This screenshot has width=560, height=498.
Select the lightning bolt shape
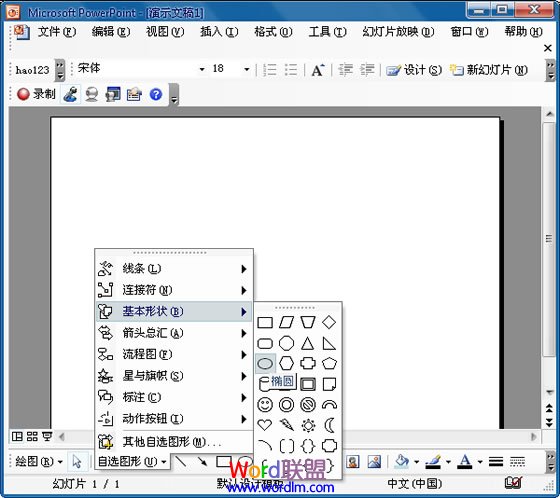tap(286, 425)
